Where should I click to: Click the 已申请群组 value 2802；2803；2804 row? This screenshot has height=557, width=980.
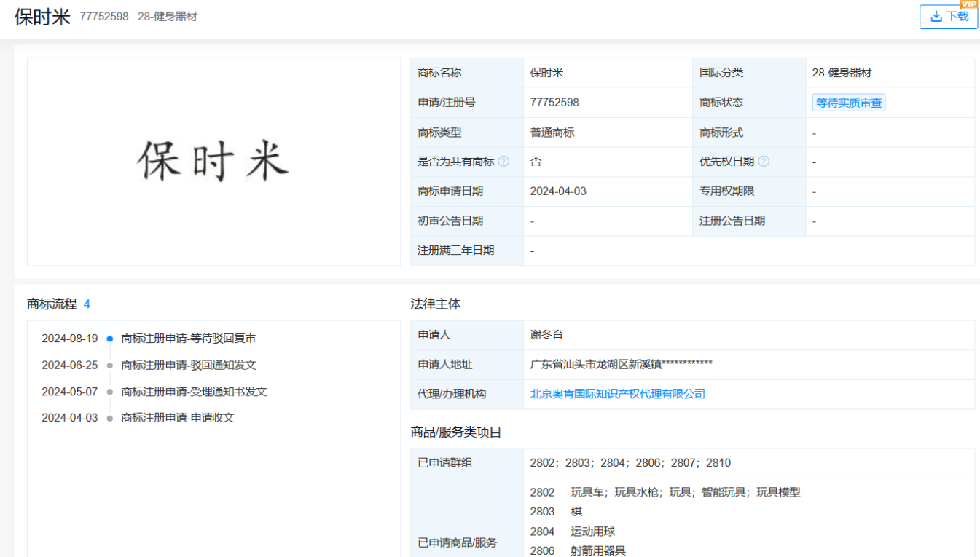(630, 463)
